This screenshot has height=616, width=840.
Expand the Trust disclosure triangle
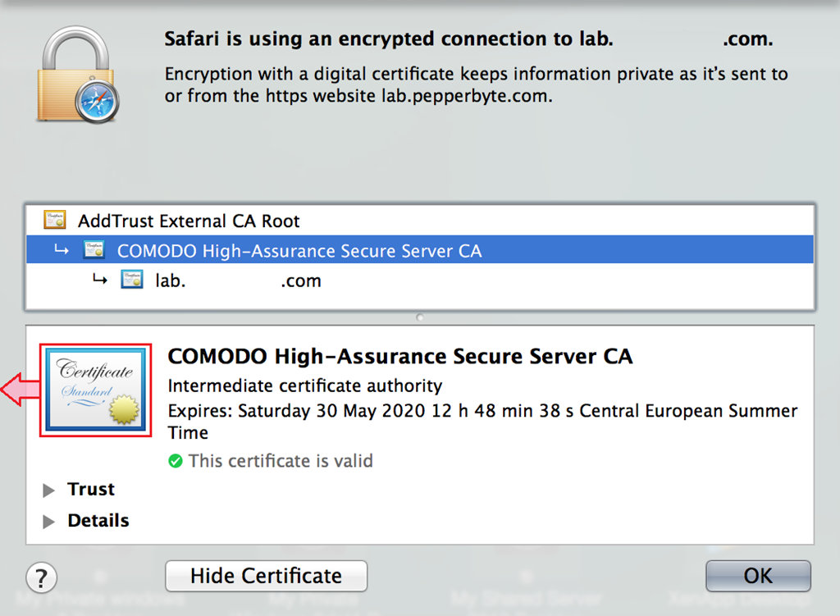[x=50, y=491]
